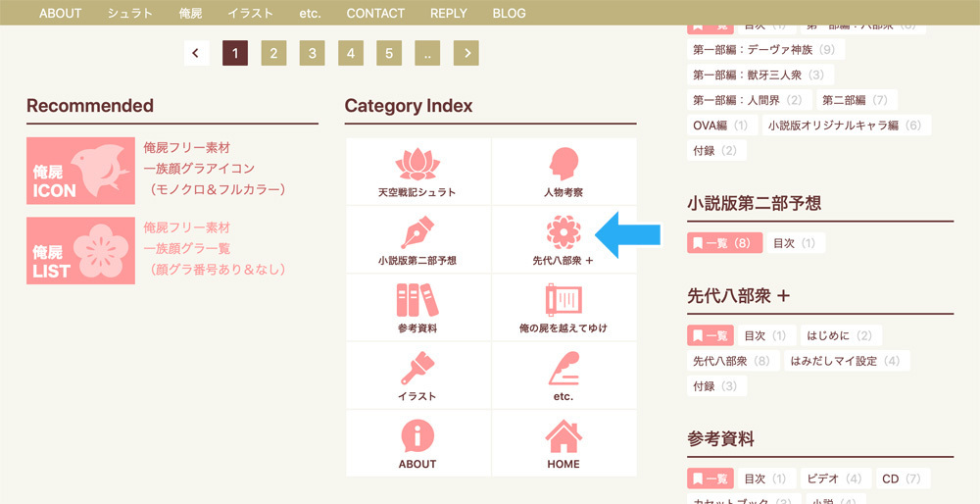
Task: Open the 天空戦記シュラト lotus icon tile
Action: pyautogui.click(x=417, y=172)
